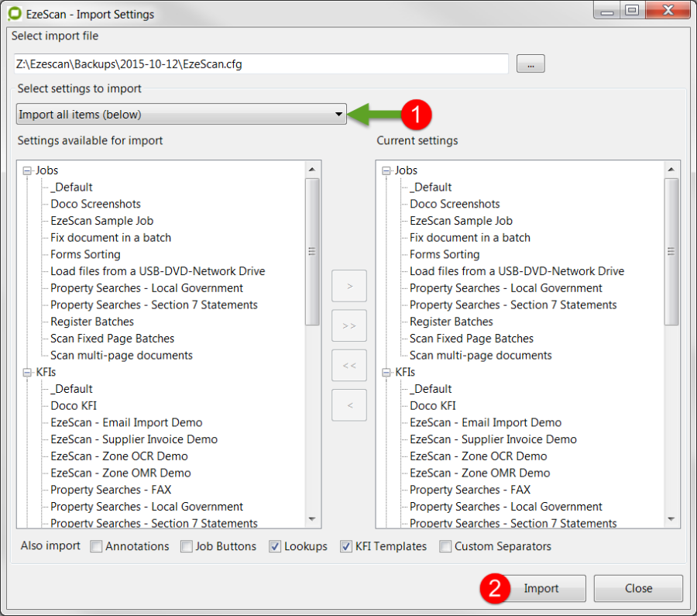Click the import file path field
The image size is (697, 616).
pos(260,64)
